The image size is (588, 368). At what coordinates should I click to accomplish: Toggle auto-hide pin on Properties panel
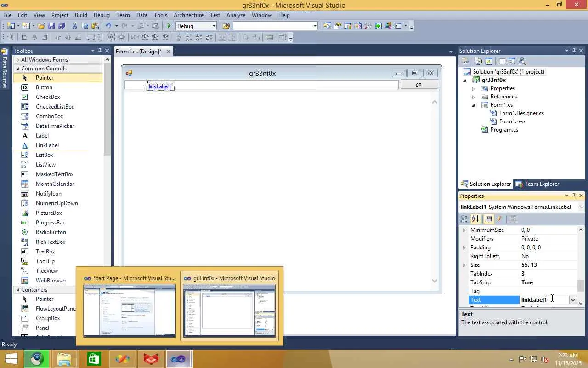click(x=574, y=195)
